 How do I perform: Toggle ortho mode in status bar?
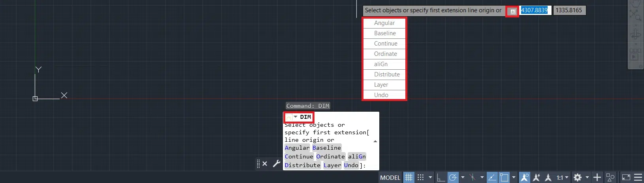(x=441, y=177)
